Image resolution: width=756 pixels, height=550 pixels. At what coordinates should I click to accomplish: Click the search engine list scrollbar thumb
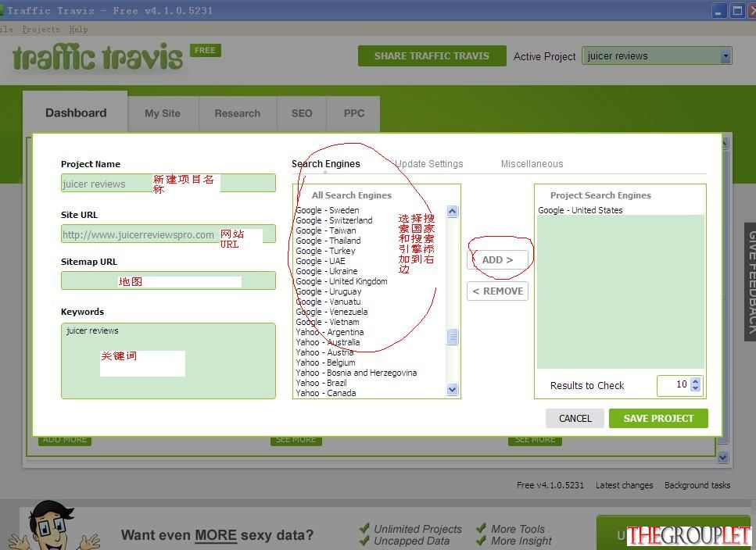pos(452,337)
